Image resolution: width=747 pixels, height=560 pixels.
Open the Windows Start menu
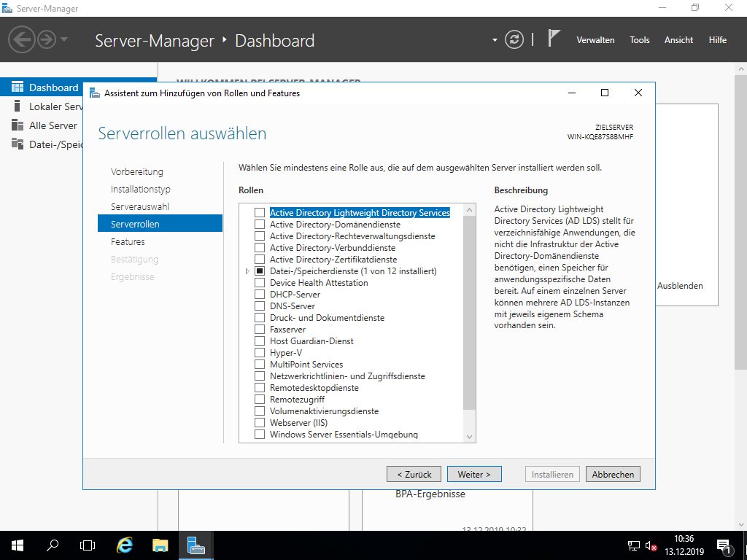click(x=18, y=545)
